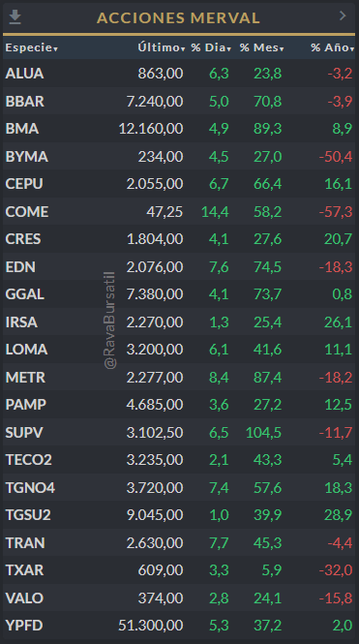Click the download icon in the header
Viewport: 359px width, 644px height.
pyautogui.click(x=15, y=17)
